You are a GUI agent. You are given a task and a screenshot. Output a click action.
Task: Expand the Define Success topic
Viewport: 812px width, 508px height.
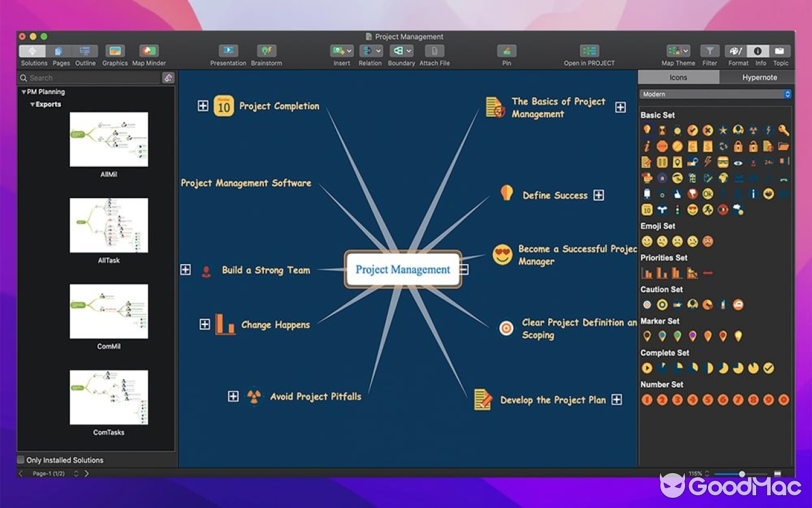click(x=598, y=196)
